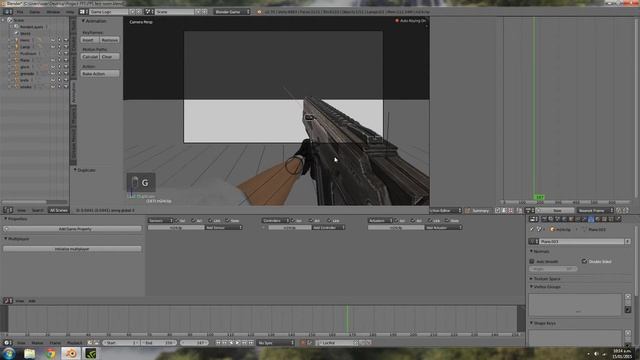Screen dimensions: 640x360
Task: Open the Add Sensor dropdown
Action: (x=224, y=228)
